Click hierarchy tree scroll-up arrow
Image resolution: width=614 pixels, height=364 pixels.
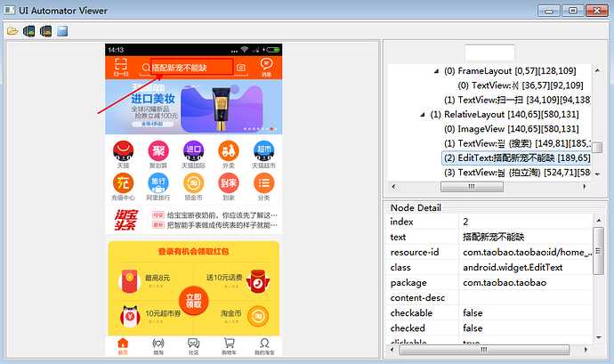pyautogui.click(x=597, y=70)
